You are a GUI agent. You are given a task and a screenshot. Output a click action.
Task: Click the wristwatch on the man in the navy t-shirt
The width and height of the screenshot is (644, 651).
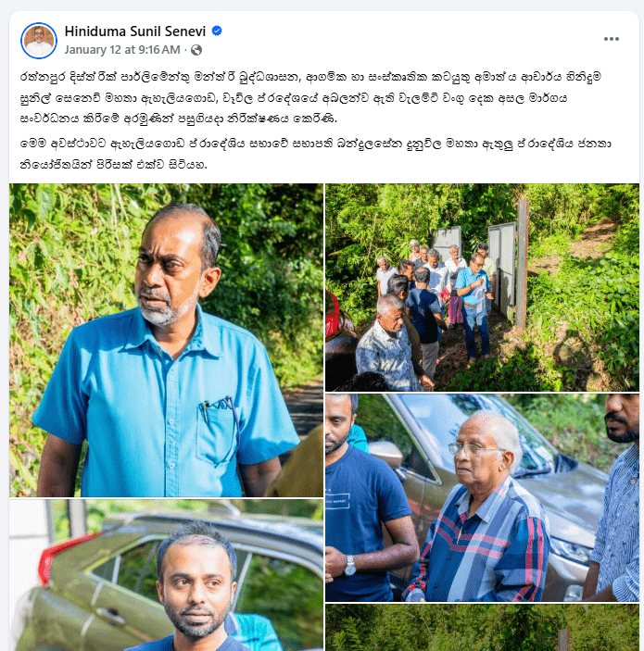(350, 566)
